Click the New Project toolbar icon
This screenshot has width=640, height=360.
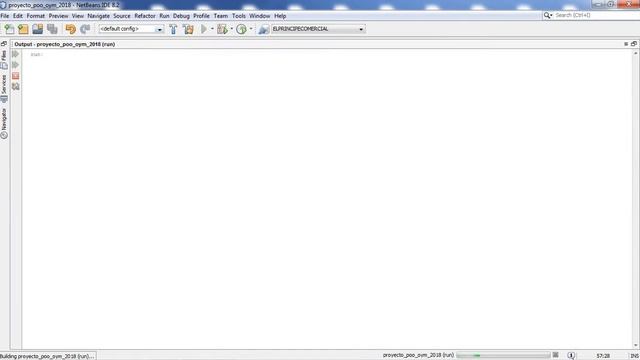click(x=23, y=29)
